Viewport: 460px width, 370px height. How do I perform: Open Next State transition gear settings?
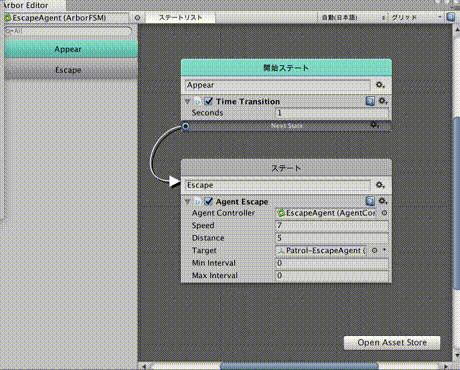pyautogui.click(x=374, y=125)
